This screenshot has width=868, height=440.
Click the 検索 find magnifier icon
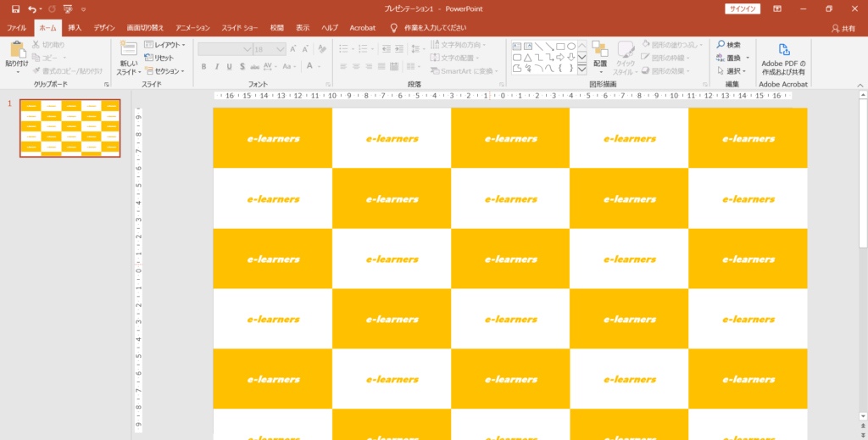pos(721,45)
